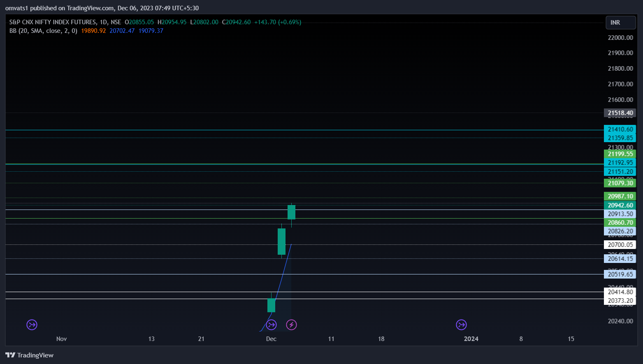Click the 20826.20 price label
Viewport: 643px width, 364px height.
[620, 231]
